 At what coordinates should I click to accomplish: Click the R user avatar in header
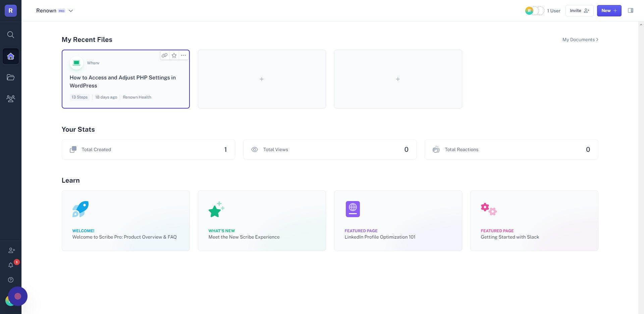click(x=529, y=11)
